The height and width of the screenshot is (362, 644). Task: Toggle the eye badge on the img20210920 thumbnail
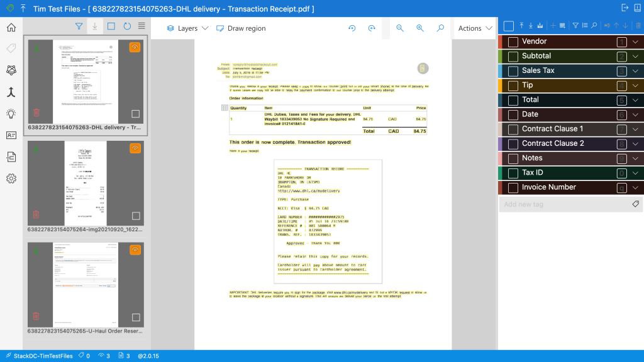pyautogui.click(x=135, y=148)
